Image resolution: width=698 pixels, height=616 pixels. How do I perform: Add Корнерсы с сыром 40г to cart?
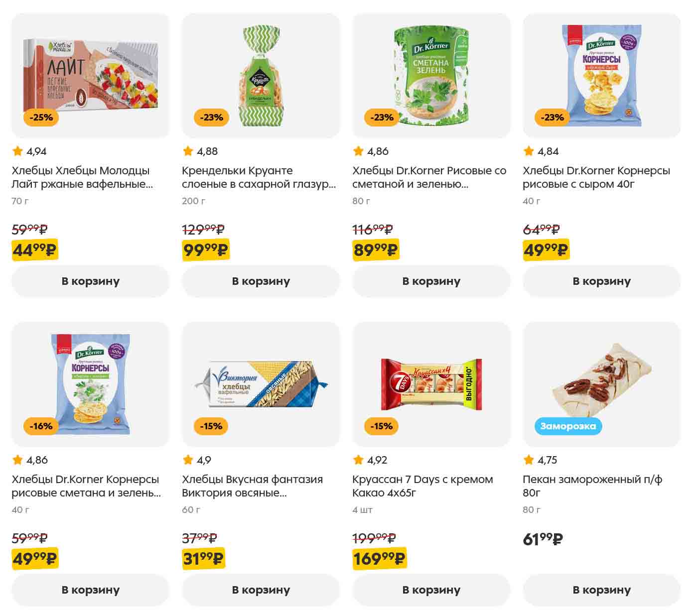click(x=601, y=281)
